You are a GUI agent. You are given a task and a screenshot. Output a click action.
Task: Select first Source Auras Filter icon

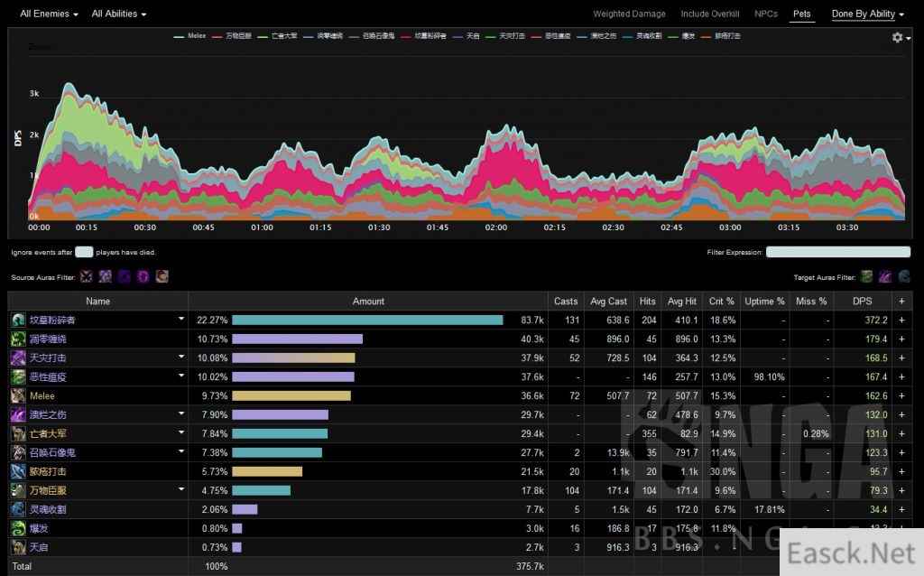pyautogui.click(x=87, y=276)
